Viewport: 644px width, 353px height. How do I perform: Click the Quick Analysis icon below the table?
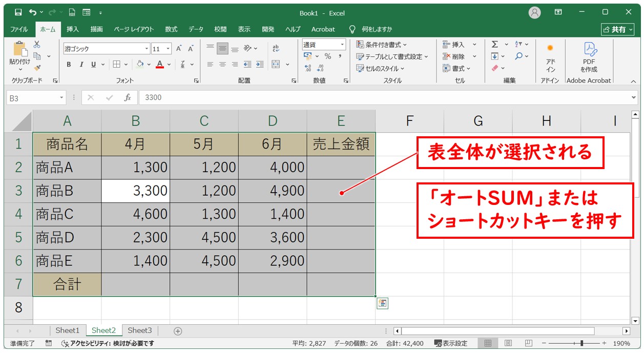click(382, 303)
